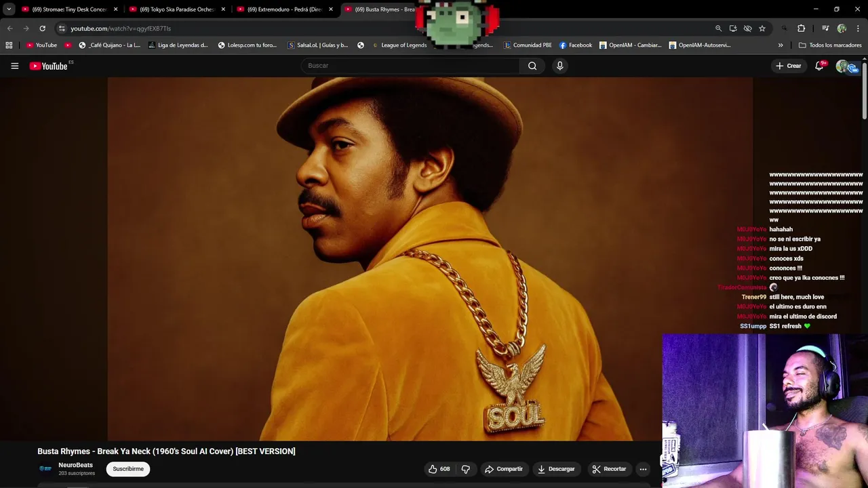The height and width of the screenshot is (488, 868).
Task: Open more actions three-dot menu
Action: click(643, 469)
